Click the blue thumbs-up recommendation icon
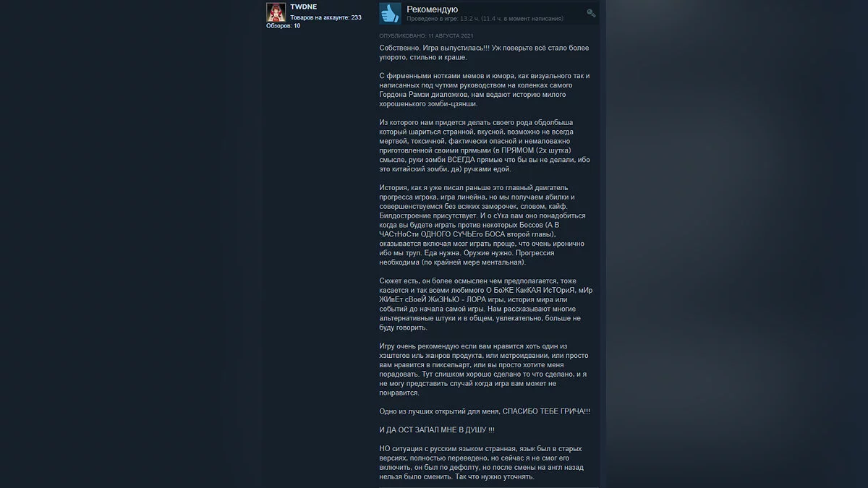Screen dimensions: 868x488 coord(390,13)
